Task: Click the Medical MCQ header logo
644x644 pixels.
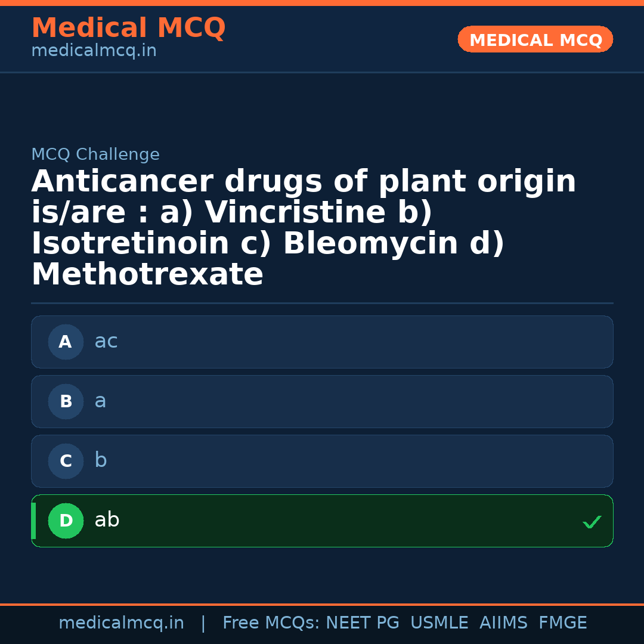Action: coord(129,28)
